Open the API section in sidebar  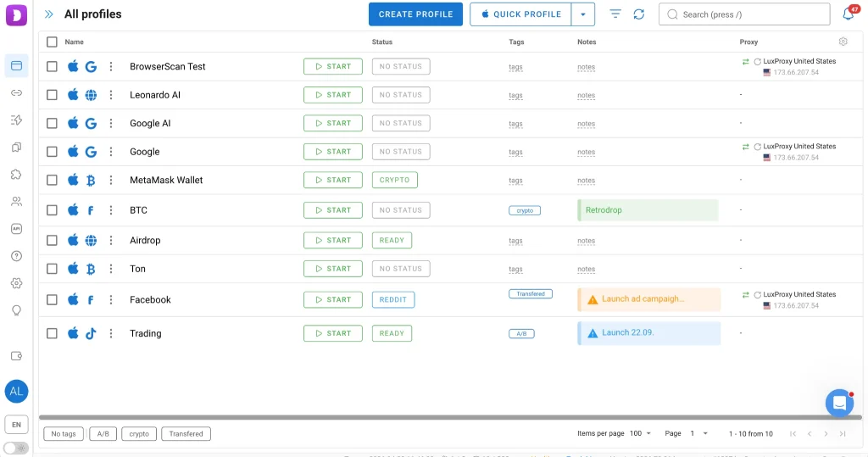[16, 229]
